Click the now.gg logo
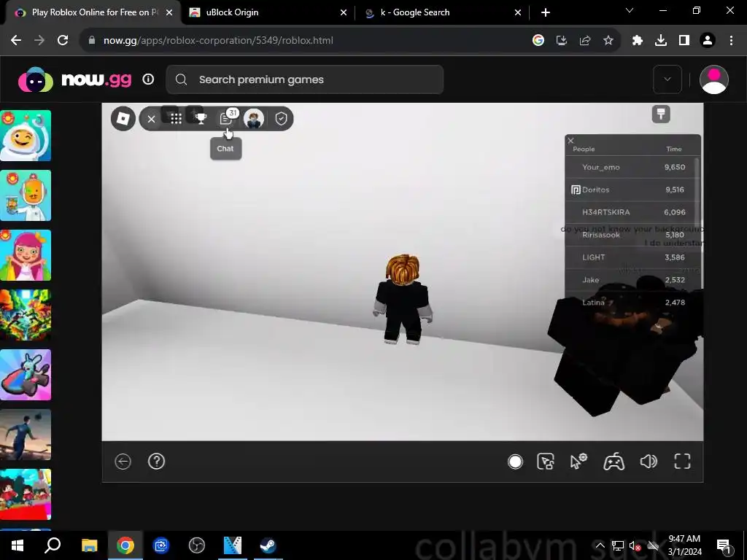Screen dimensions: 747x560 click(x=74, y=79)
